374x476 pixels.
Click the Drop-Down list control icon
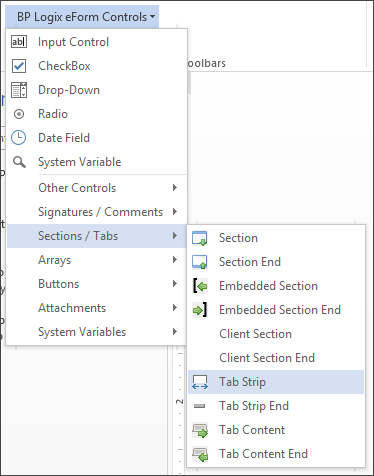point(19,90)
